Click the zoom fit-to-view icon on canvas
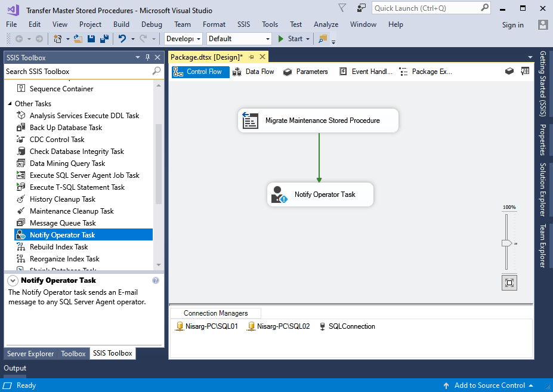 point(509,282)
